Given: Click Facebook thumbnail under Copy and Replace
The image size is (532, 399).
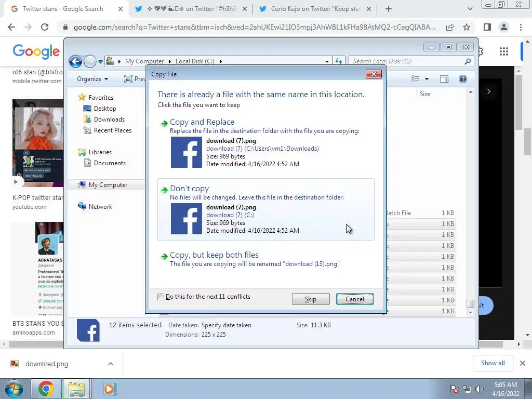Looking at the screenshot, I should coord(187,152).
